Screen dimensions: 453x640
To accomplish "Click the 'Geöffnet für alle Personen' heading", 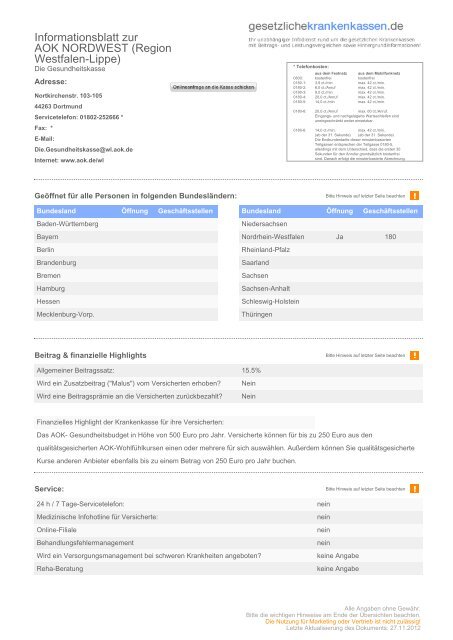I will point(135,196).
